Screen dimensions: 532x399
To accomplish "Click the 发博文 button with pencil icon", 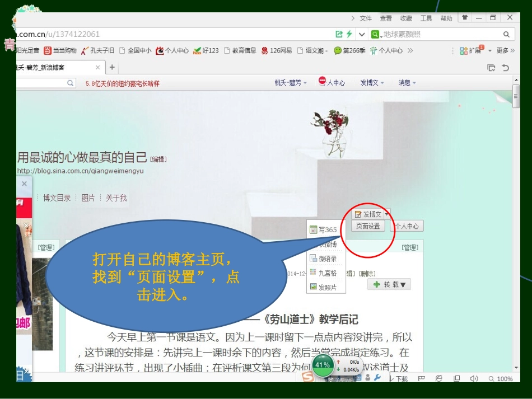I will click(368, 214).
